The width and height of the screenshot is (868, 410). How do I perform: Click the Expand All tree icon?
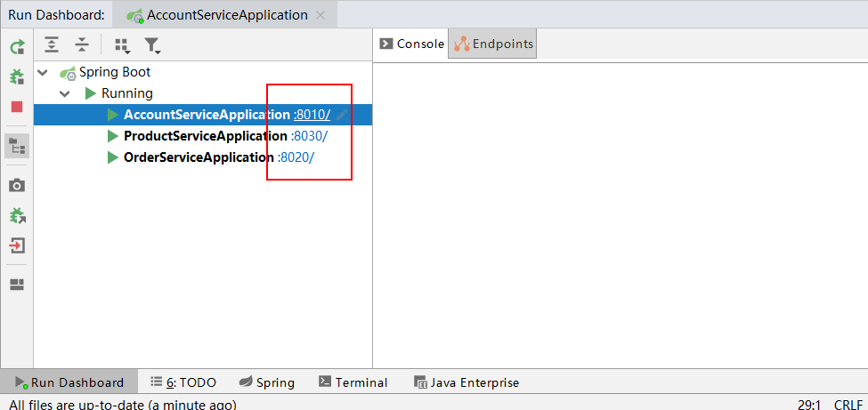(x=53, y=44)
